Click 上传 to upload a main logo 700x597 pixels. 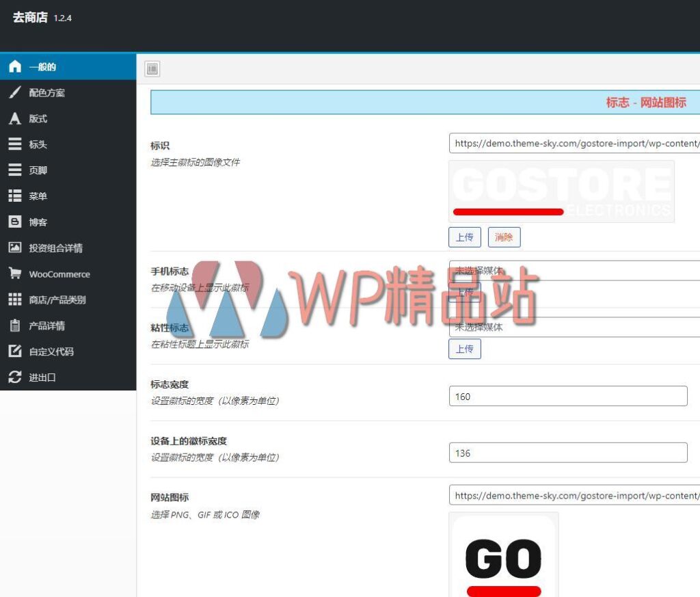pyautogui.click(x=465, y=237)
